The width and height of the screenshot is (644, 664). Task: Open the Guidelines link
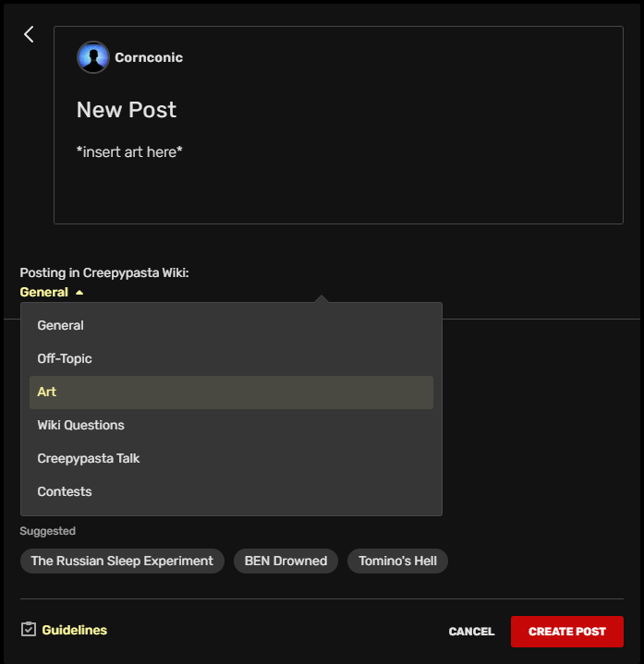[74, 630]
